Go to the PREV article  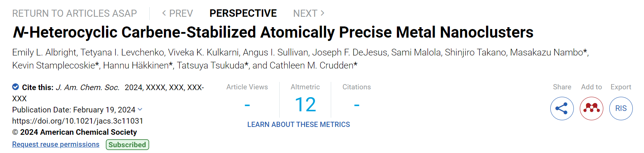point(177,13)
